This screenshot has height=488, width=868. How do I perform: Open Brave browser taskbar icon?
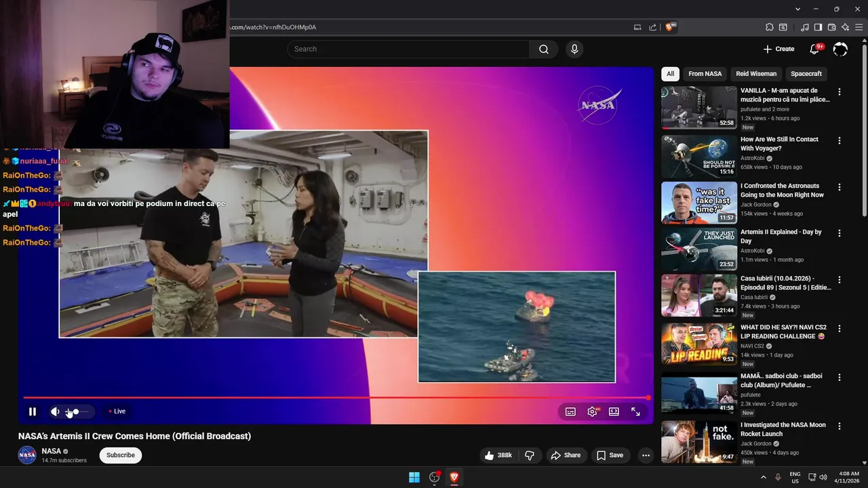(x=454, y=477)
